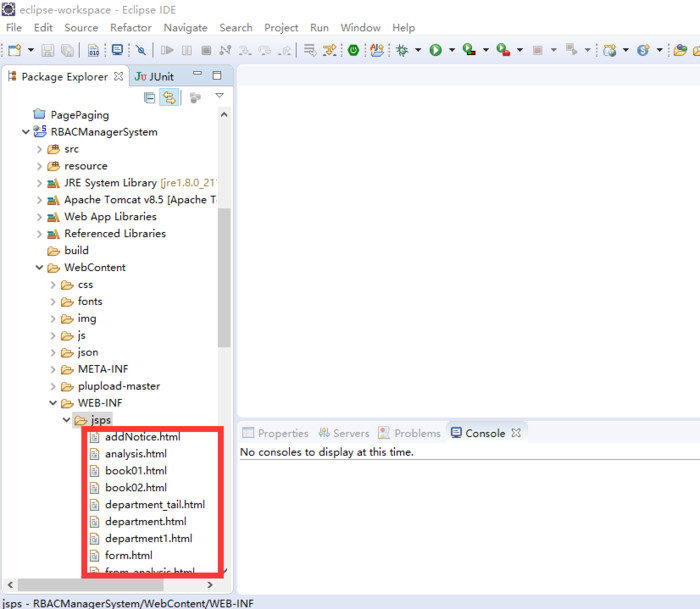Open the Window menu

[360, 28]
